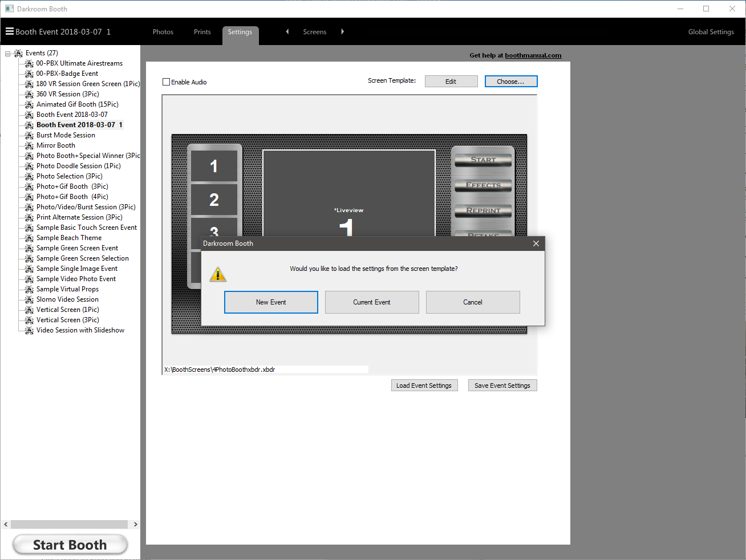Open the Screens section
Screen dimensions: 746x560
click(315, 32)
